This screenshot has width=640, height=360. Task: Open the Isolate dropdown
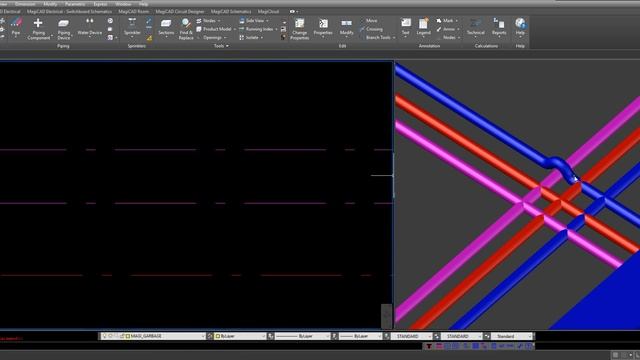251,38
